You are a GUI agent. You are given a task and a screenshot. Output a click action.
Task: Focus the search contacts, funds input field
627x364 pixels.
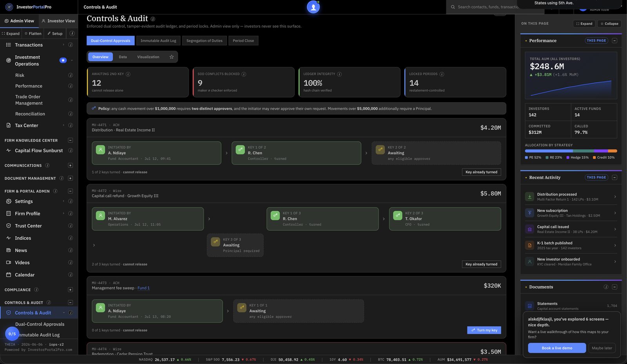point(488,7)
